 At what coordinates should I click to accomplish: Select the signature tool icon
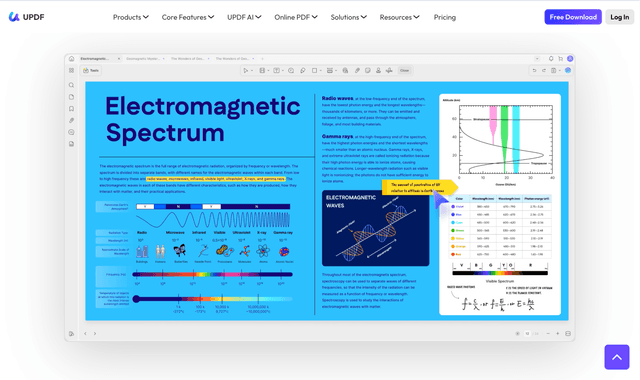389,71
